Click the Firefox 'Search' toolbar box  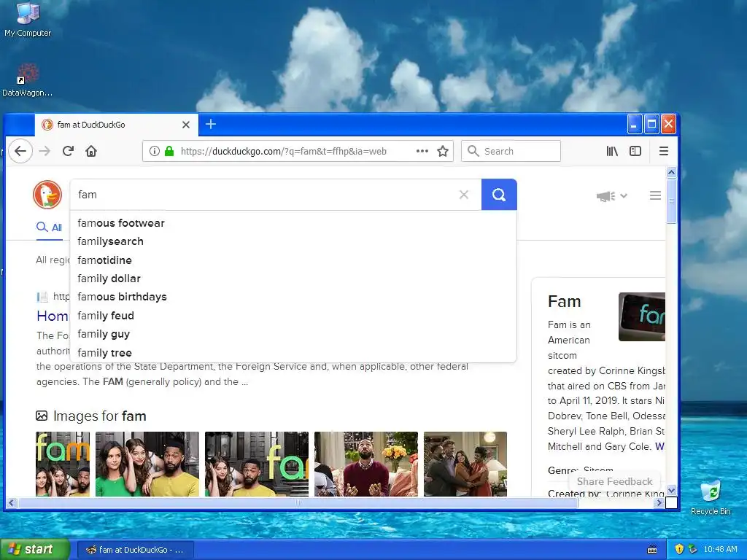pyautogui.click(x=511, y=152)
